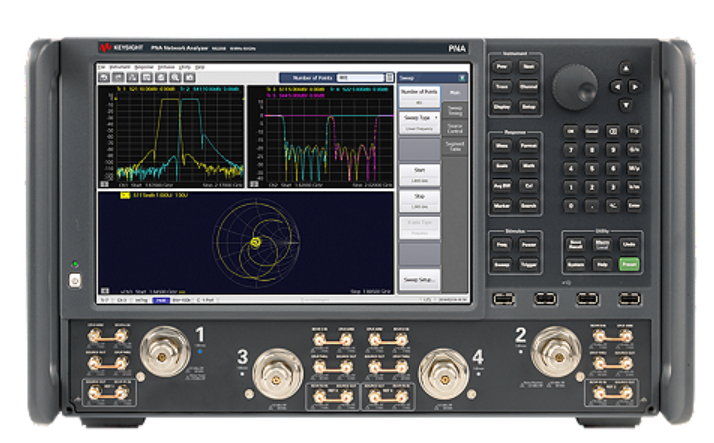This screenshot has height=443, width=714.
Task: Tap the Sweep hardkey under Stimulus
Action: point(502,265)
